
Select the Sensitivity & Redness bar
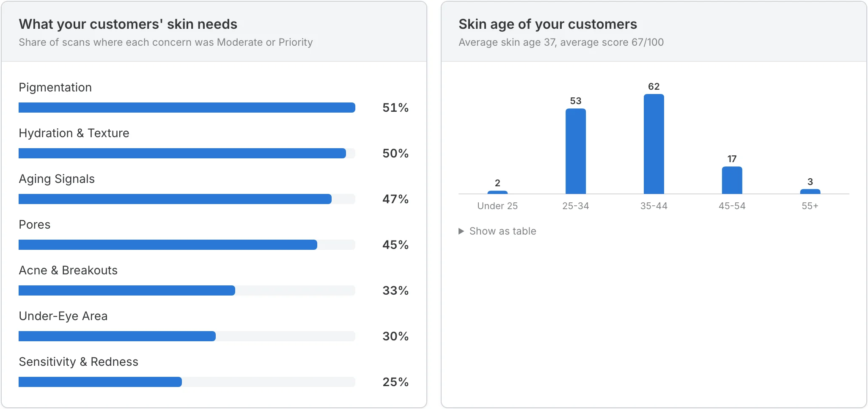pos(187,382)
